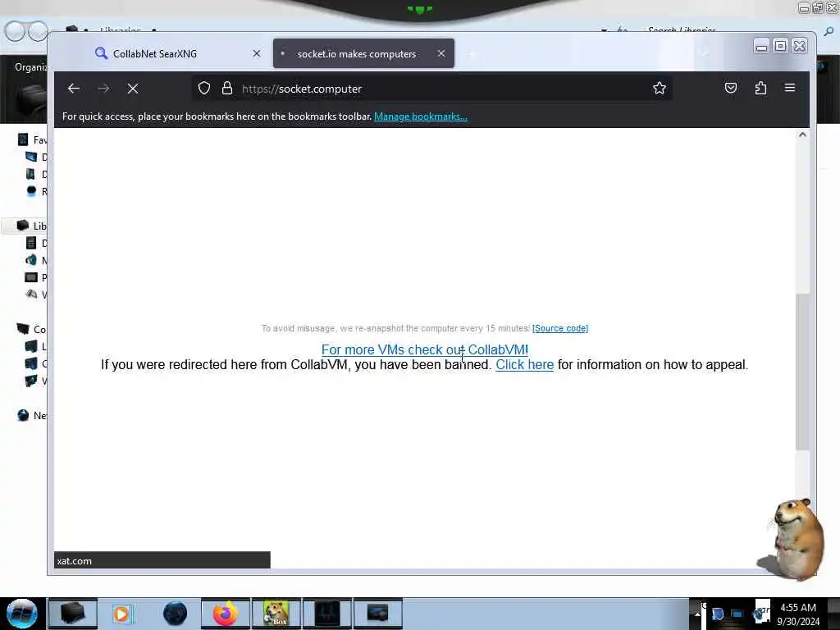Image resolution: width=840 pixels, height=630 pixels.
Task: Open the Manage bookmarks link
Action: point(421,116)
